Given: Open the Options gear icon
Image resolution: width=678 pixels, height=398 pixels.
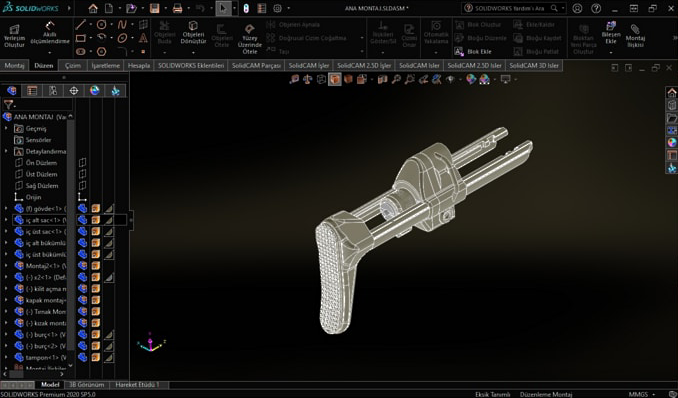Looking at the screenshot, I should tap(278, 8).
